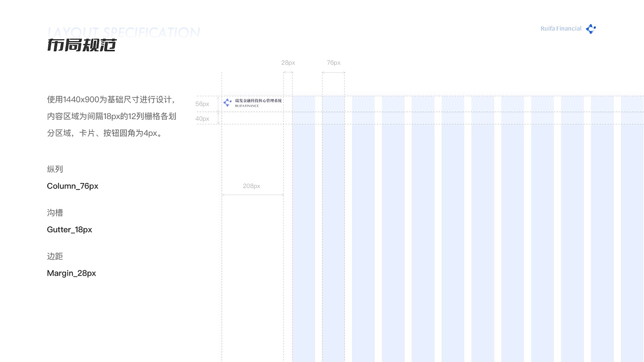Screen dimensions: 644x362
Task: Click the 纵列 label
Action: click(x=55, y=169)
